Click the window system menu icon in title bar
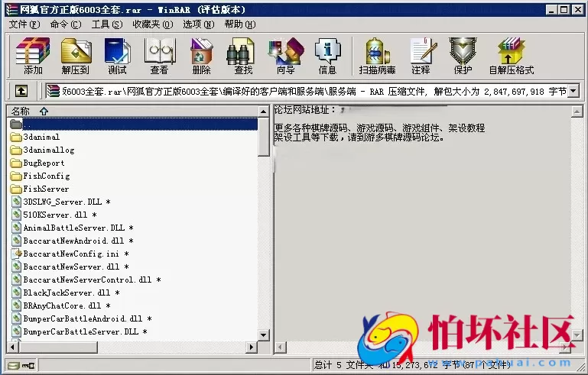Image resolution: width=588 pixels, height=375 pixels. click(12, 10)
